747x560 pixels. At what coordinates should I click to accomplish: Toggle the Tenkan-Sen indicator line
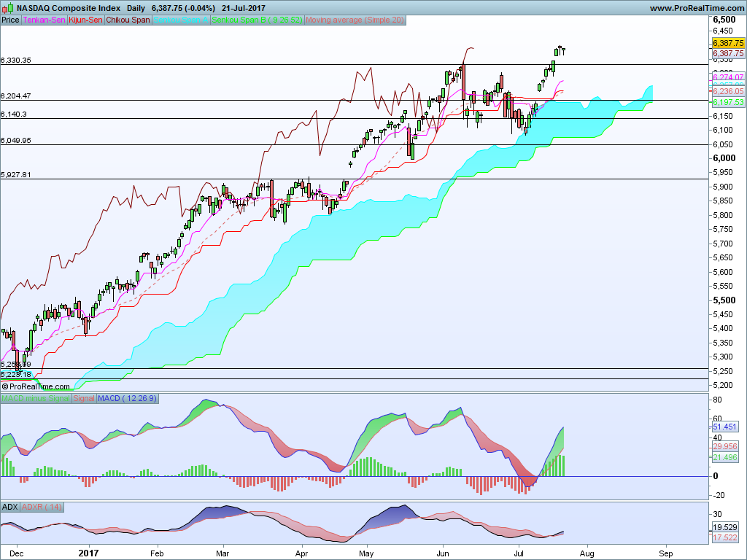44,20
